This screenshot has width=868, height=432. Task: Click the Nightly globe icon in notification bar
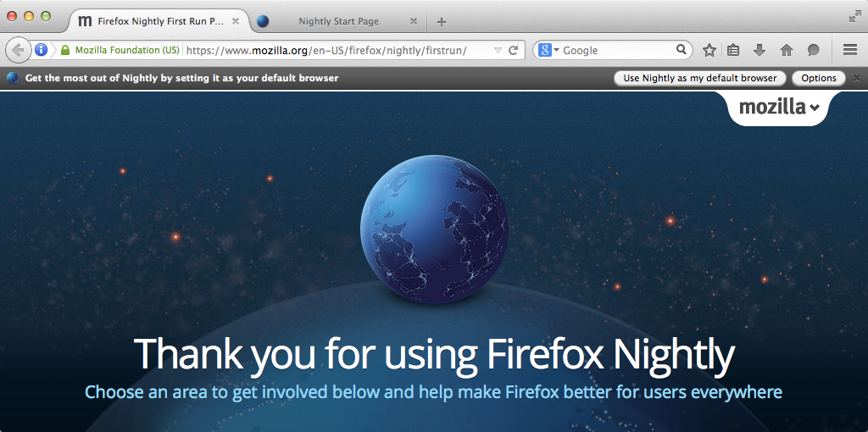(x=13, y=78)
